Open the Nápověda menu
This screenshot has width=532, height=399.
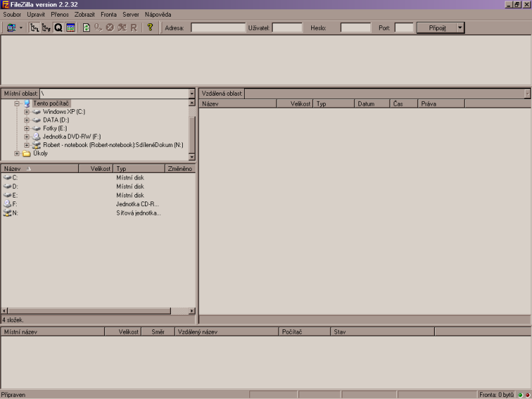158,15
